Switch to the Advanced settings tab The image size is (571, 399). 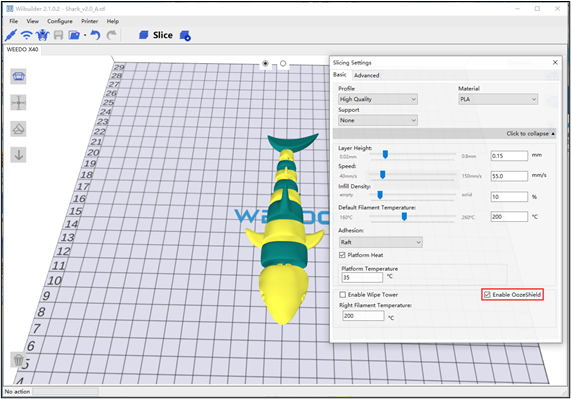366,75
